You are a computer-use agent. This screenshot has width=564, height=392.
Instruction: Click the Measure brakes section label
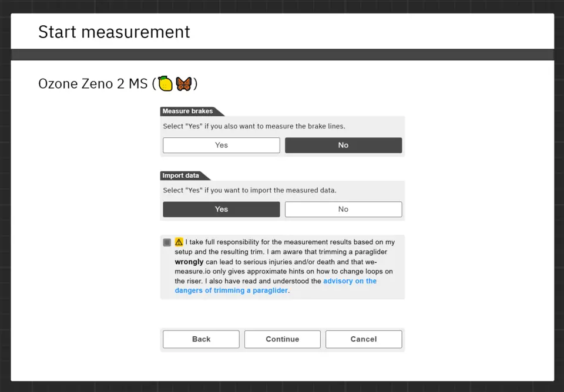(187, 111)
